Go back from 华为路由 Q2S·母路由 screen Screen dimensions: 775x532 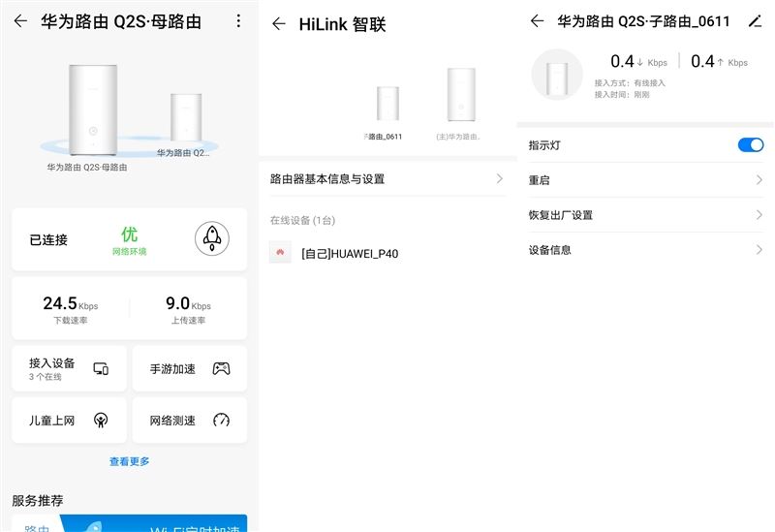coord(20,21)
